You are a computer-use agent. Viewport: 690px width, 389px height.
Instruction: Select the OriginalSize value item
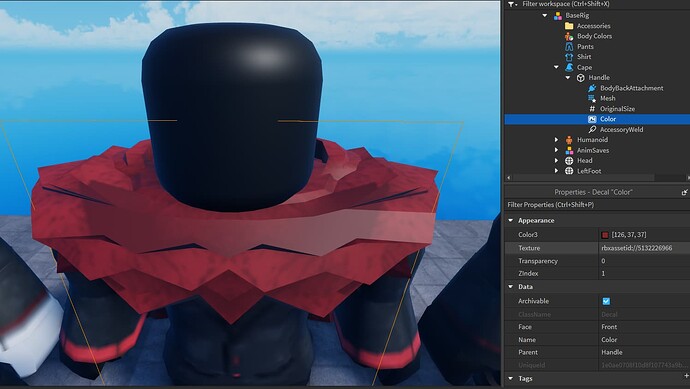pos(612,109)
